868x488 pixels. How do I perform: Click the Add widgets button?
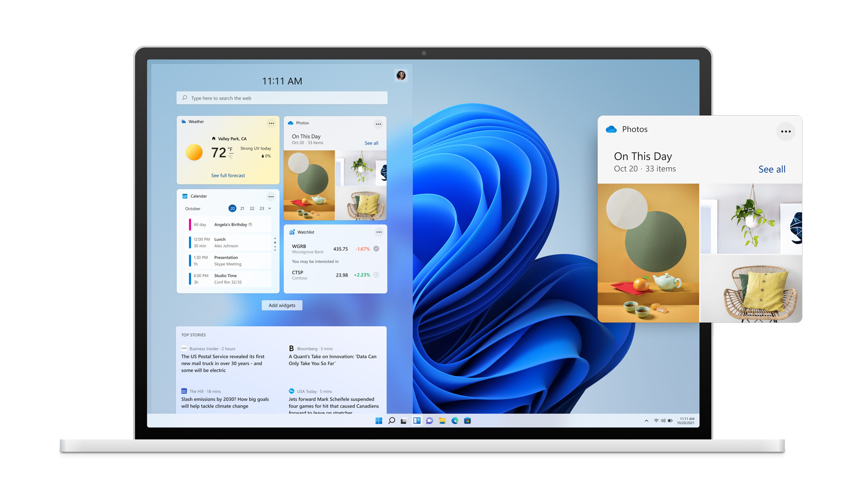(x=282, y=305)
